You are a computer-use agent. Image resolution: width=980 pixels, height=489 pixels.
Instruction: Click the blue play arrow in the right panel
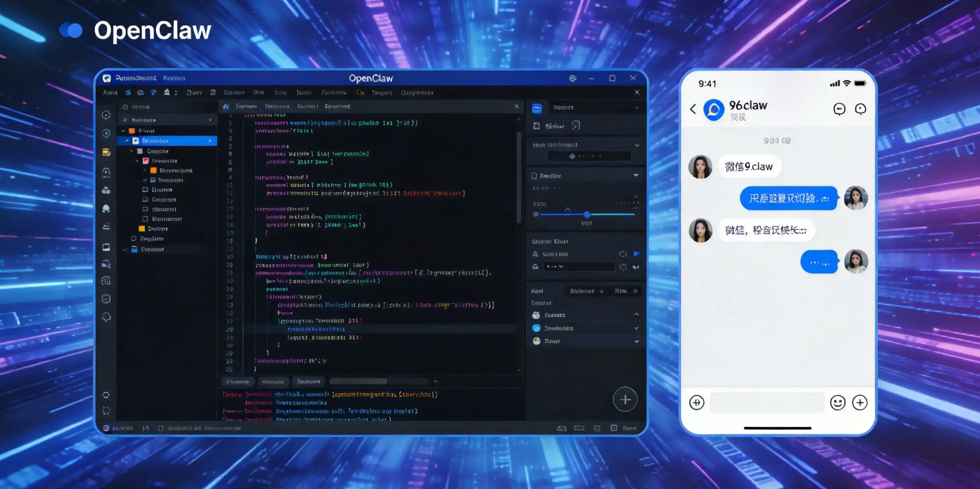tap(636, 254)
